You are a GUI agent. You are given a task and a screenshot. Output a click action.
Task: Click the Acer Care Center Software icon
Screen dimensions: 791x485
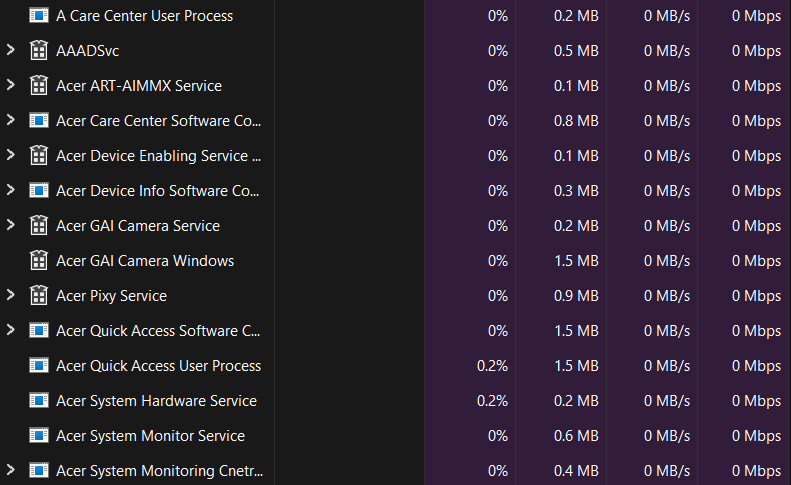pos(39,121)
